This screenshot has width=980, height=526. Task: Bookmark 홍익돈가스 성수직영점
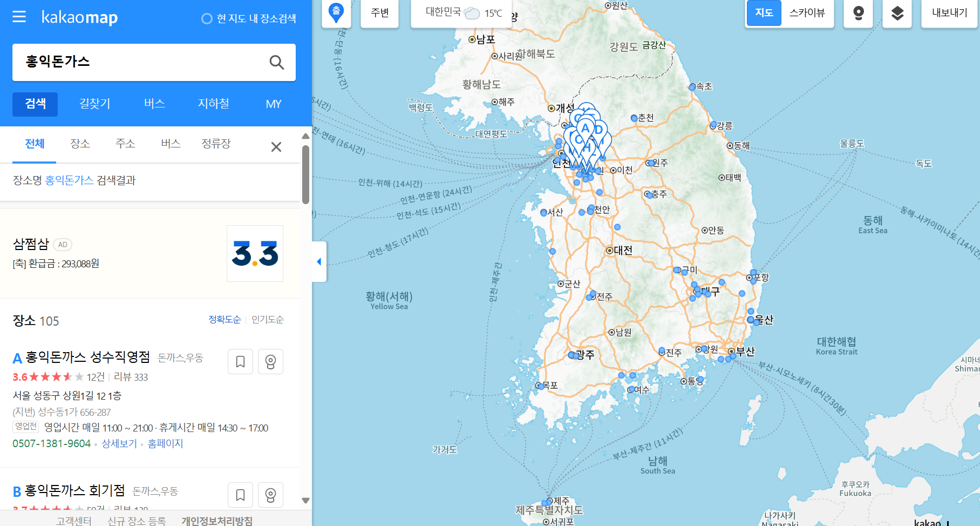click(241, 362)
